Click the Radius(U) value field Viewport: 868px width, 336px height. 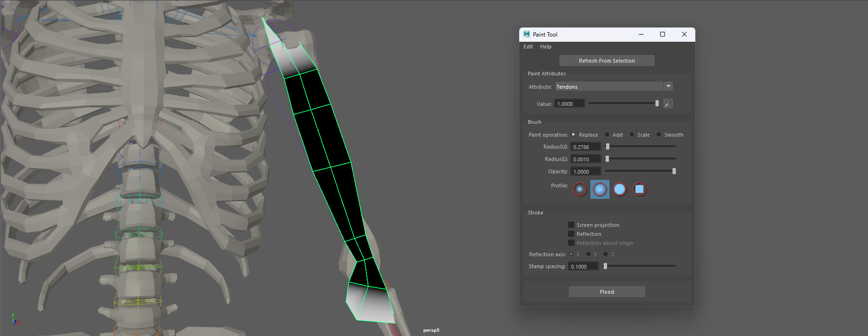(x=585, y=147)
